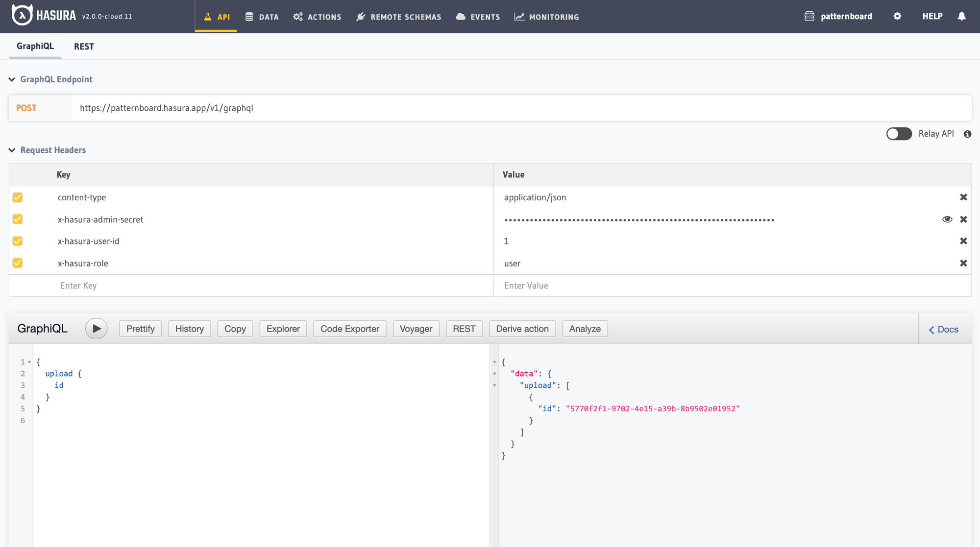This screenshot has height=547, width=980.
Task: Click the Prettify button
Action: pos(141,329)
